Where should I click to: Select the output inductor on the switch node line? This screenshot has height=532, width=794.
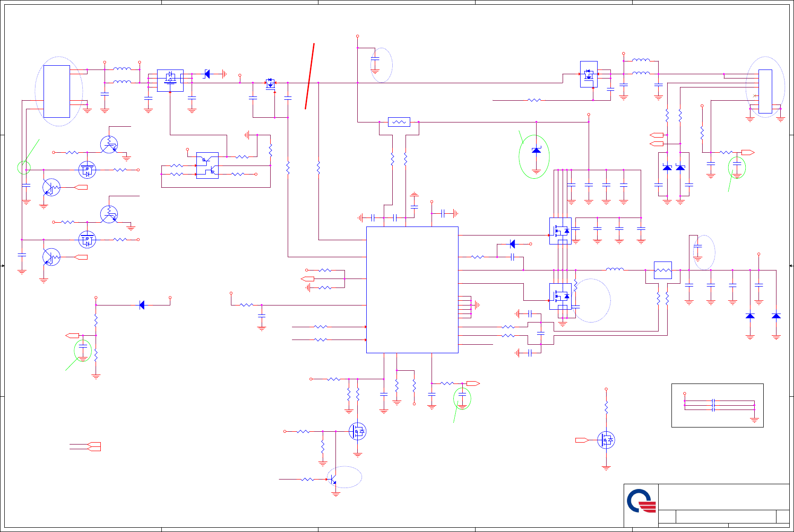coord(615,269)
